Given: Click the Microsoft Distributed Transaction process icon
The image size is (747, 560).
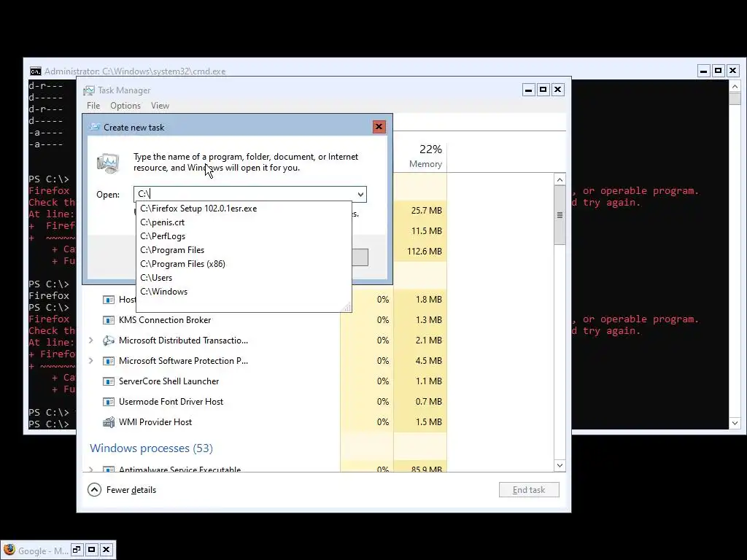Looking at the screenshot, I should pyautogui.click(x=109, y=341).
